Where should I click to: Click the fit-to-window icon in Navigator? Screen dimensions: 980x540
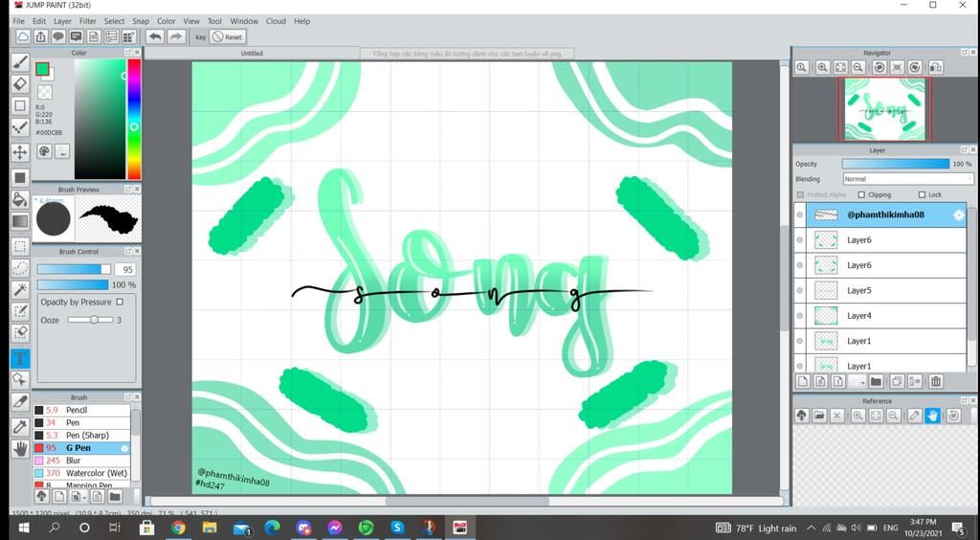(840, 67)
